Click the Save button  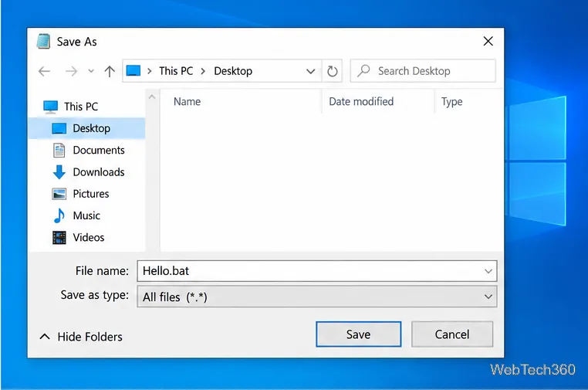tap(359, 334)
